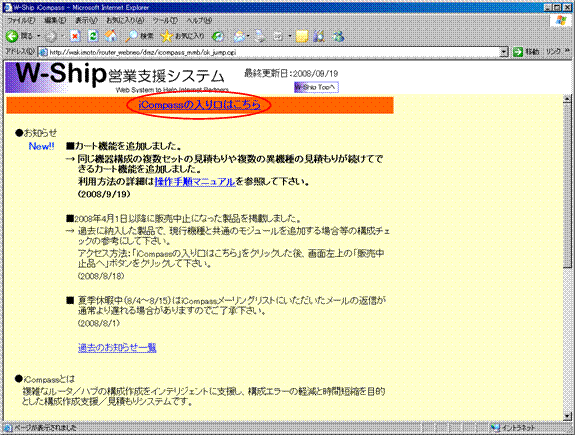The width and height of the screenshot is (576, 436).
Task: Refresh the page with green arrows icon
Action: pos(93,36)
